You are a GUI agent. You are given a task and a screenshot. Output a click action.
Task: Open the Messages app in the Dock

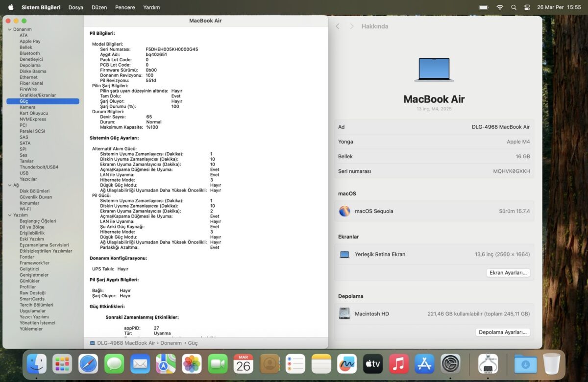coord(114,364)
